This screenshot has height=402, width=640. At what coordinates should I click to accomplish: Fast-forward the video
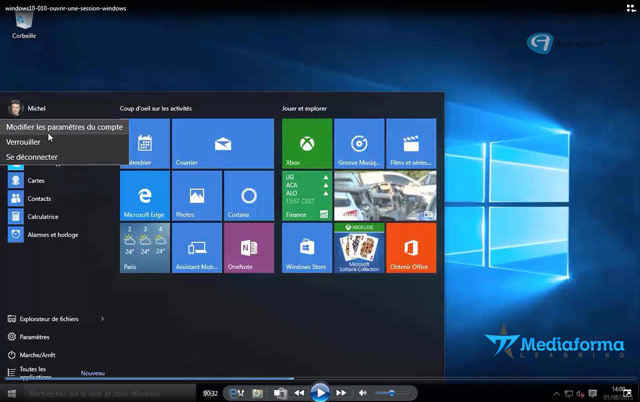[x=341, y=393]
